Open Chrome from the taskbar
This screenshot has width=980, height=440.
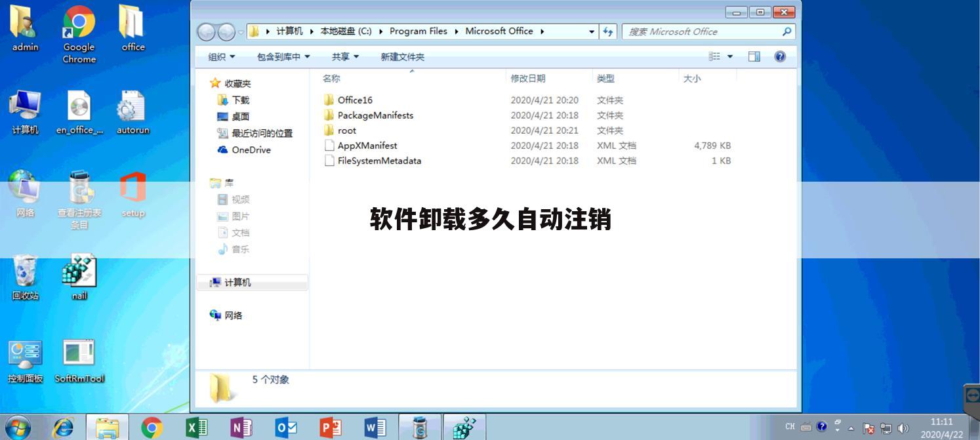152,428
